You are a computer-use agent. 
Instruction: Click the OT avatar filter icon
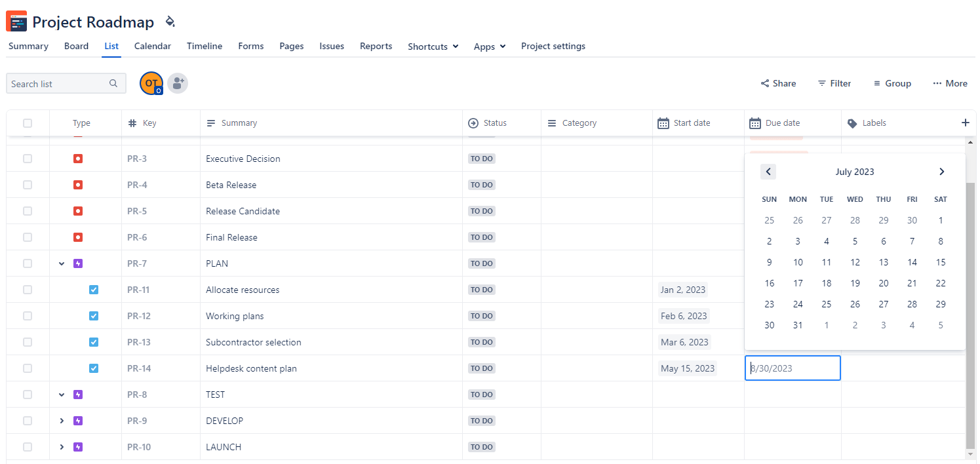(x=151, y=83)
